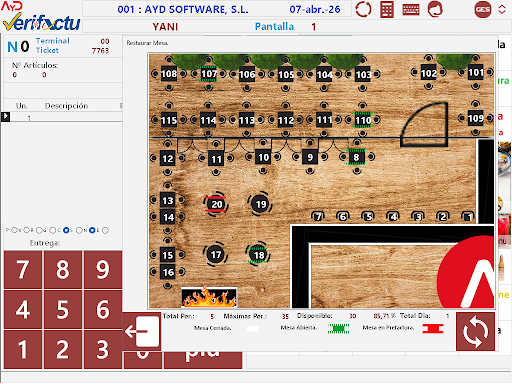Click the black row marker arrow in grid
The image size is (512, 384).
6,117
